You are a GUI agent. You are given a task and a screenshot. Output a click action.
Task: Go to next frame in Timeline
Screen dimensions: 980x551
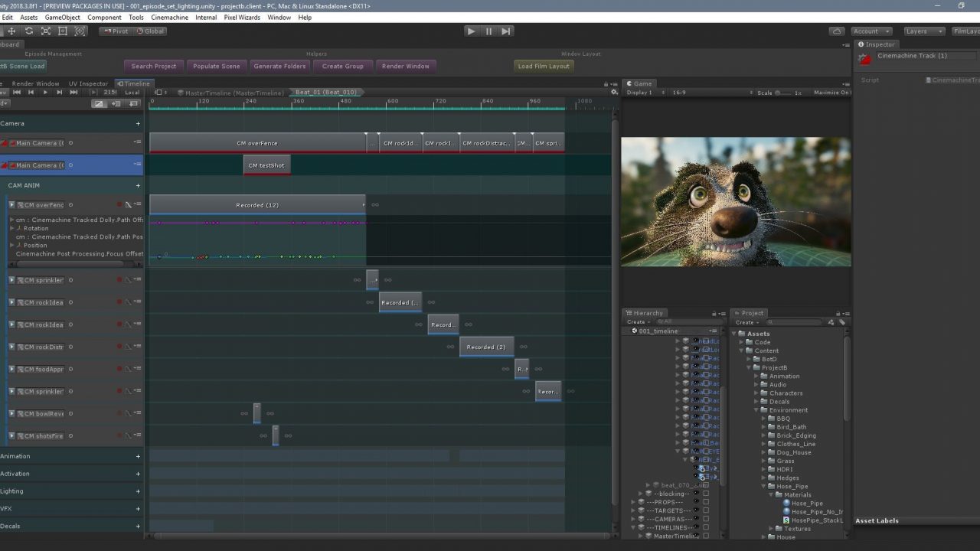59,93
